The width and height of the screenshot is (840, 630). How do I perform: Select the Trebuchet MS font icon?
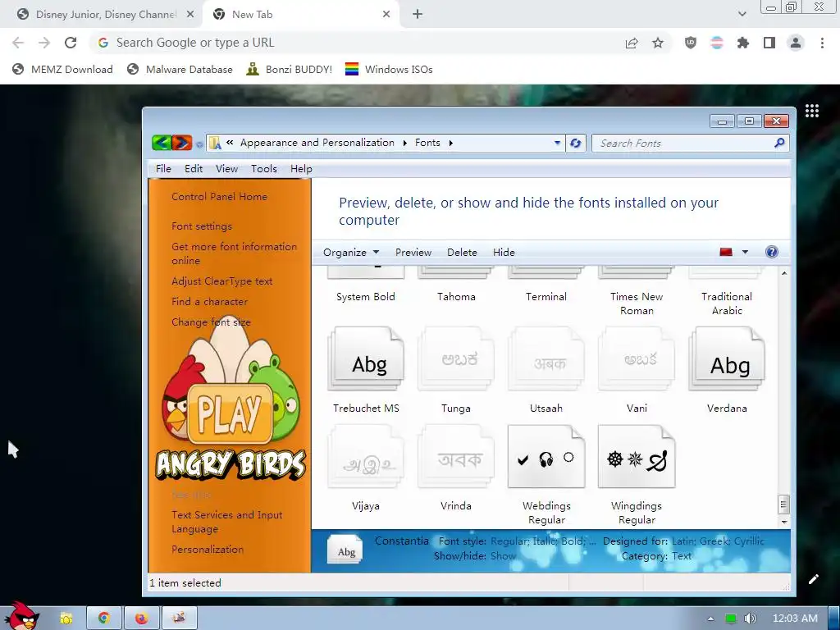(366, 359)
